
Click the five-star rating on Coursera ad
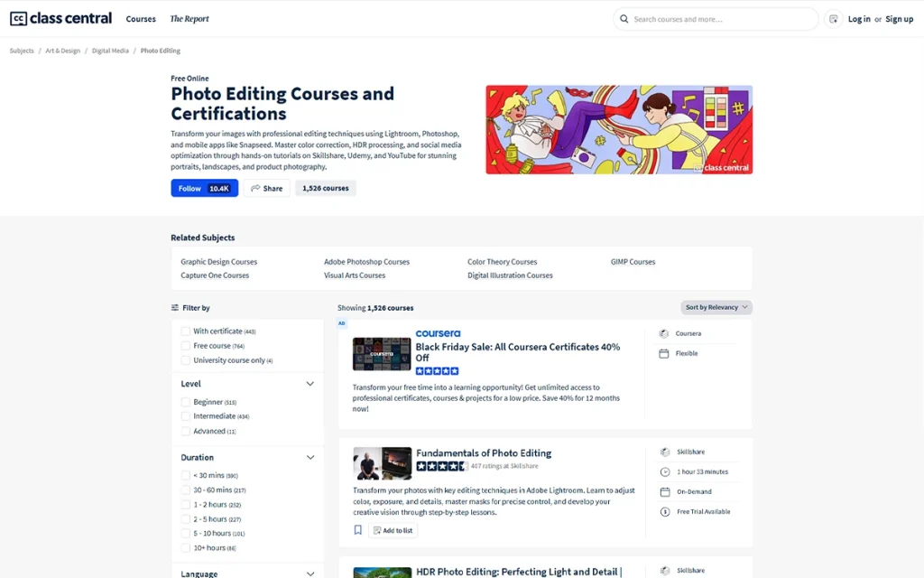438,371
